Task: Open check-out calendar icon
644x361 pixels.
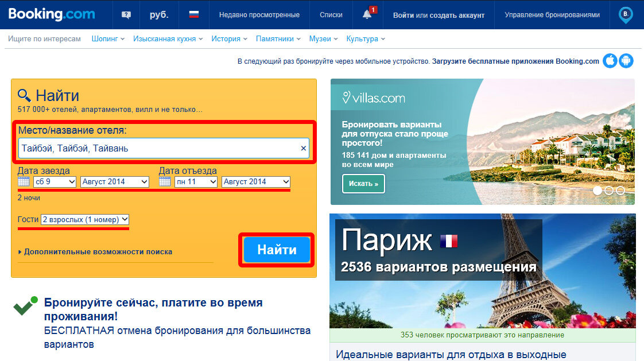Action: click(165, 181)
